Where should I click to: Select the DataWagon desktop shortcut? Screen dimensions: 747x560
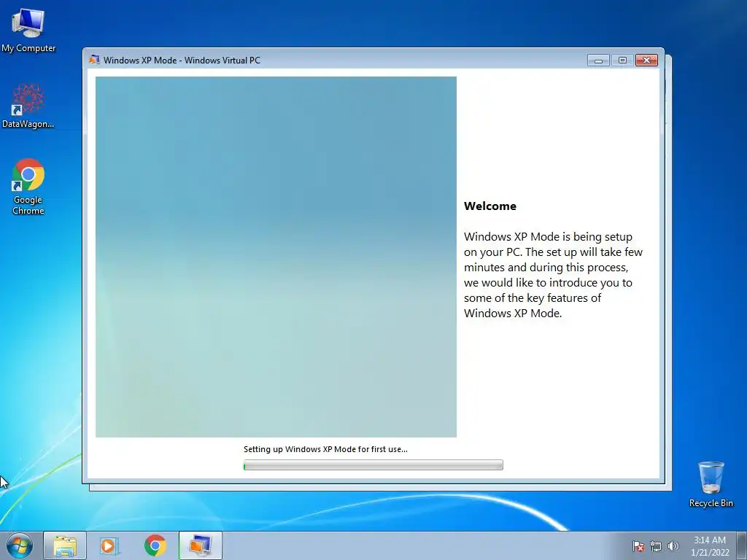[x=28, y=106]
